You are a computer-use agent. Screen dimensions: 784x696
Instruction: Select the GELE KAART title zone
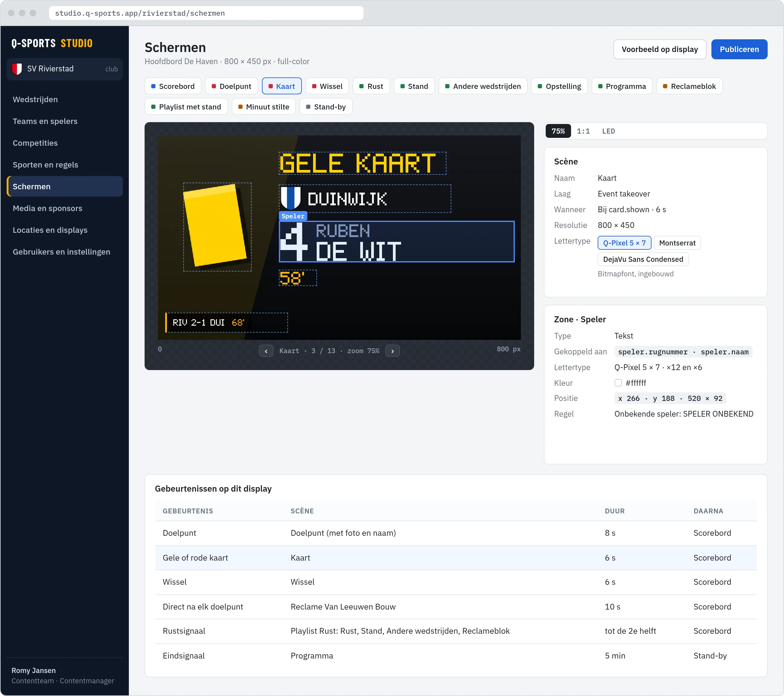click(362, 163)
